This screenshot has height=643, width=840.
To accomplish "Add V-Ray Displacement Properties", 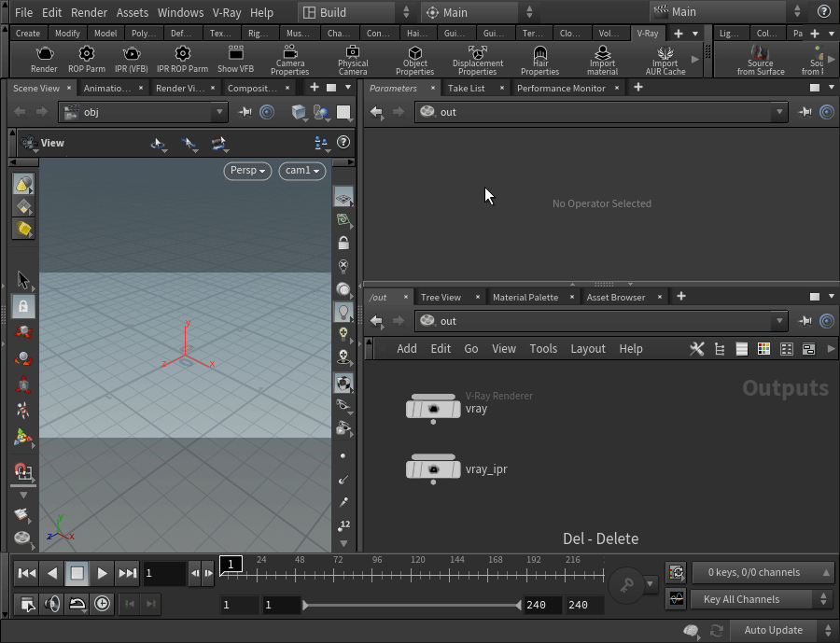I will [477, 60].
